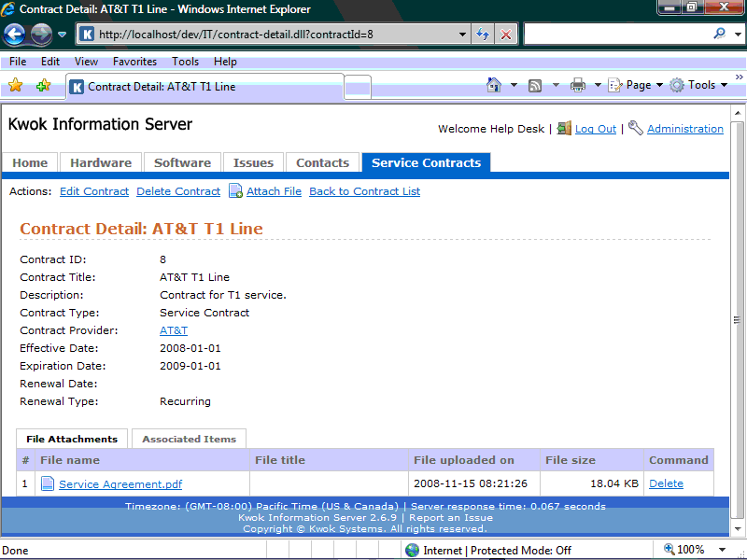Select the Contract Detail browser tab
The image size is (747, 560).
[204, 87]
